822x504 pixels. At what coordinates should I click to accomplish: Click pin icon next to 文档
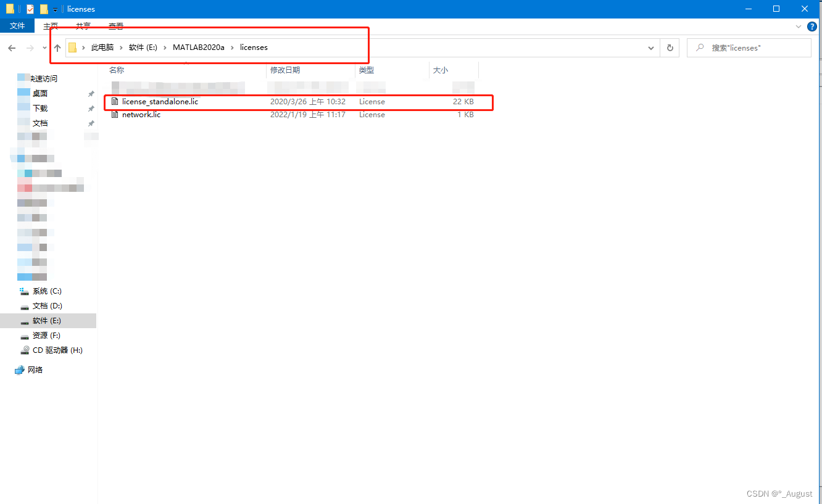point(91,123)
